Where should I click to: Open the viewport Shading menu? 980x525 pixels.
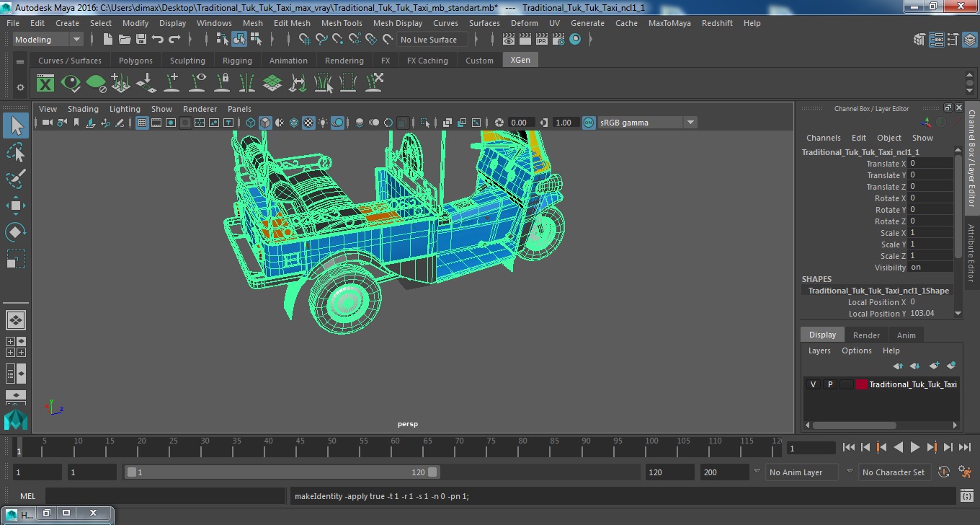pyautogui.click(x=83, y=109)
